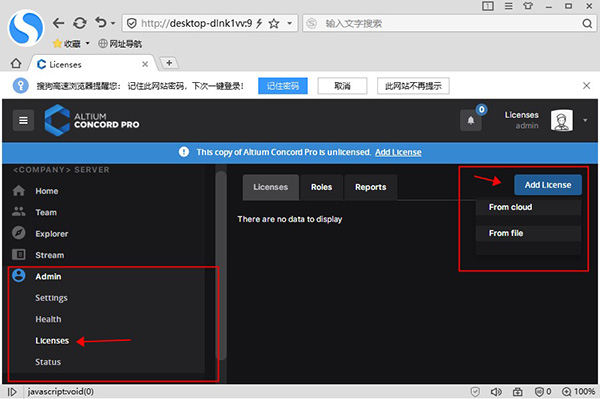Image resolution: width=600 pixels, height=399 pixels.
Task: Click 此网站不再提示 button
Action: point(413,86)
